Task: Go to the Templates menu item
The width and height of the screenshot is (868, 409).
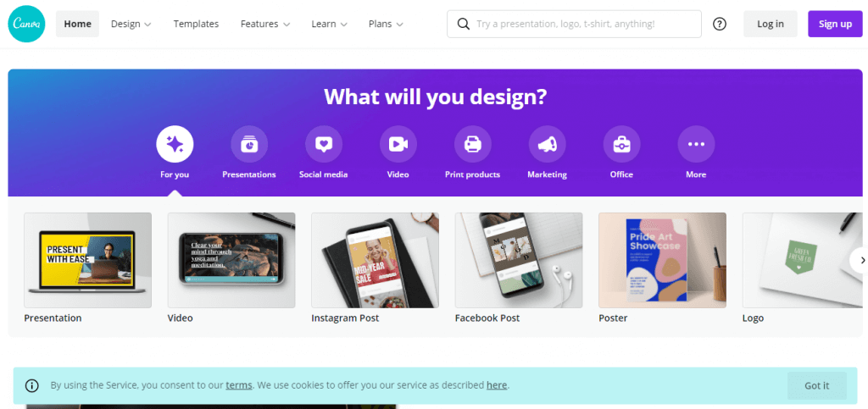Action: 196,24
